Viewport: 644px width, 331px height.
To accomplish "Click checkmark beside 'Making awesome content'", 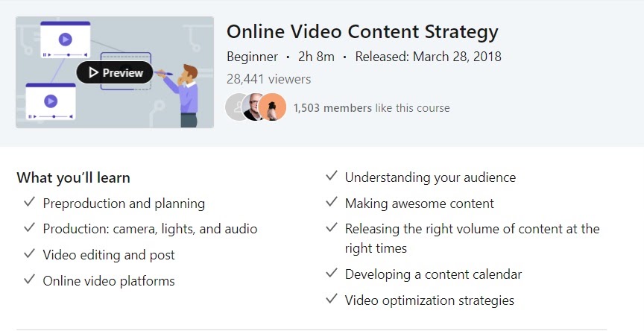I will click(332, 201).
